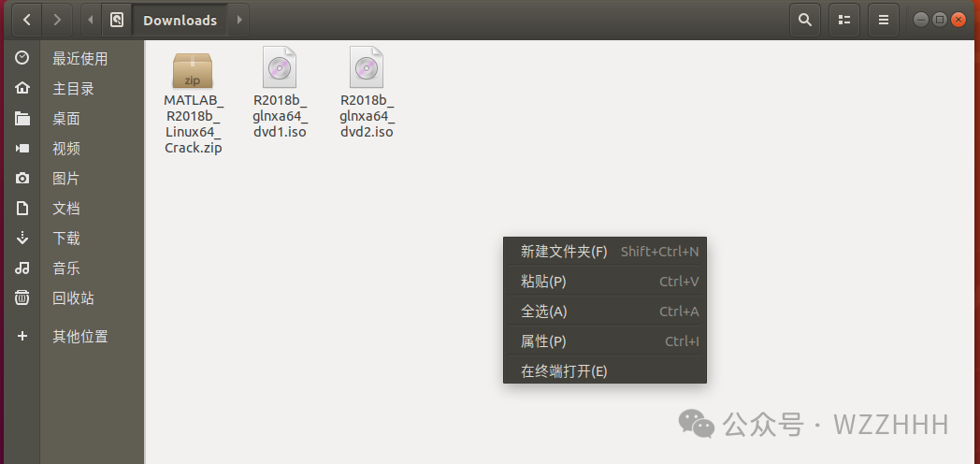Select the zip archive file icon
This screenshot has height=464, width=980.
pyautogui.click(x=193, y=70)
